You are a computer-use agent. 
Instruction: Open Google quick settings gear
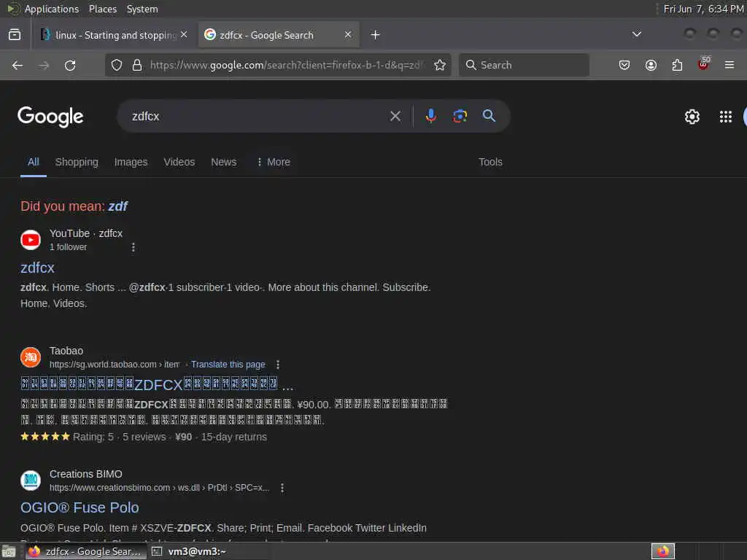click(x=692, y=117)
